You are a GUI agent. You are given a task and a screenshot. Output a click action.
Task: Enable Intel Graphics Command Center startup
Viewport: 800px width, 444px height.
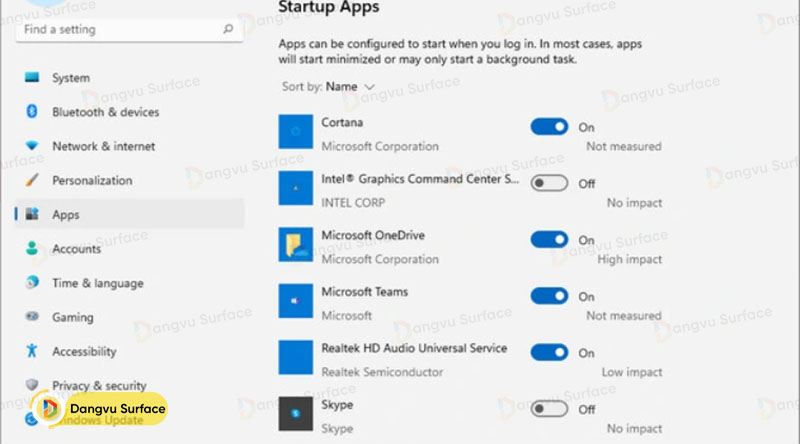pos(549,183)
